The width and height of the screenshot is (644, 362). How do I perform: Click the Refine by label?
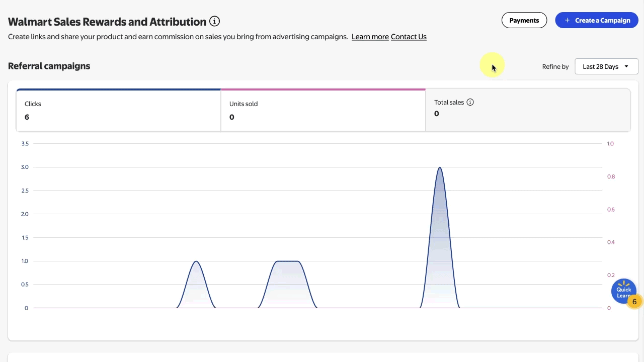coord(555,66)
